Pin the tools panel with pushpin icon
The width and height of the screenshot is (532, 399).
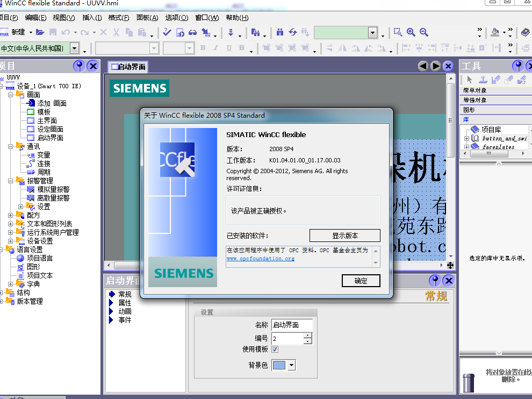coord(518,66)
